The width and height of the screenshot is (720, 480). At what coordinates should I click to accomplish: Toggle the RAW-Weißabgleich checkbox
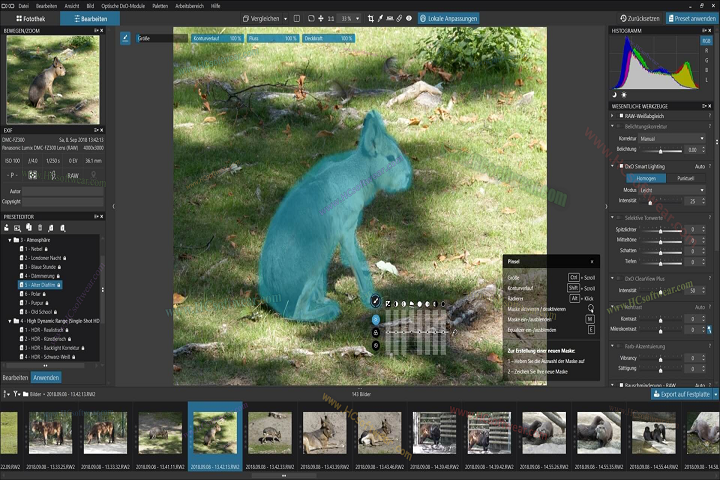click(x=619, y=115)
